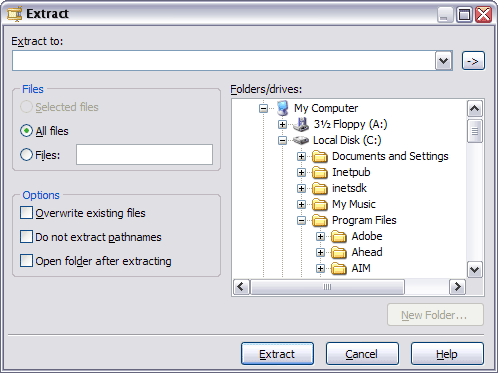This screenshot has width=498, height=373.
Task: Click the Local Disk (C:) drive icon
Action: click(301, 140)
